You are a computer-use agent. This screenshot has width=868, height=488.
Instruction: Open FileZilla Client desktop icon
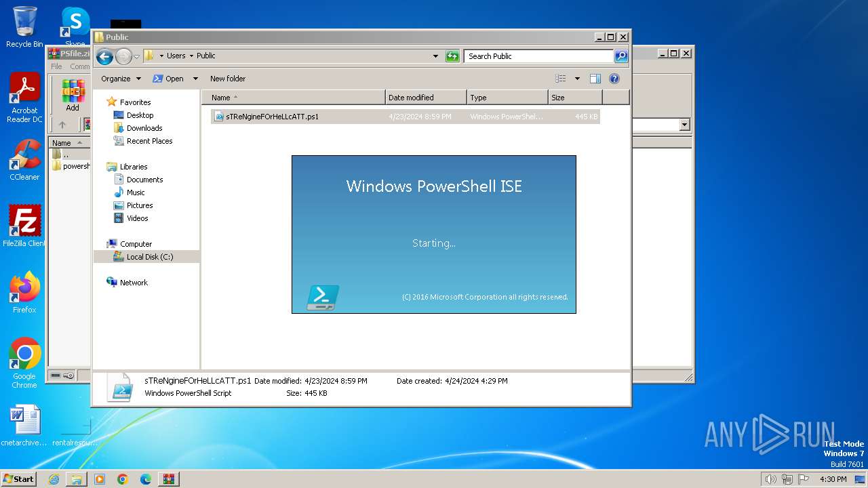24,226
